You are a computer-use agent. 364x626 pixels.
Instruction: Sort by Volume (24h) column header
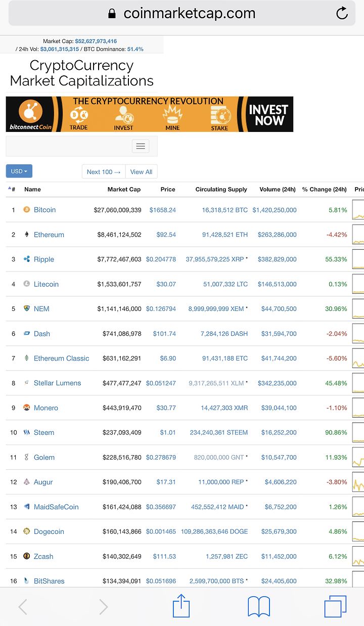click(278, 189)
